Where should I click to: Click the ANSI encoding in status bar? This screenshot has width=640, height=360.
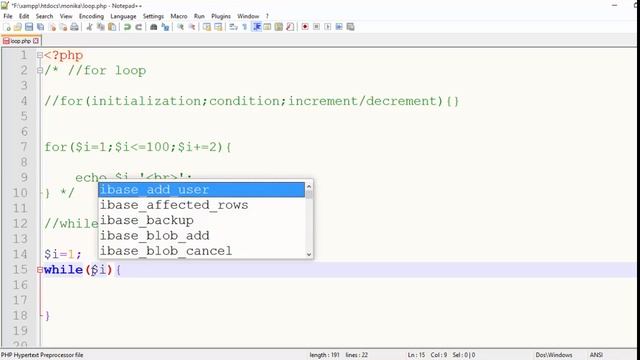click(596, 355)
